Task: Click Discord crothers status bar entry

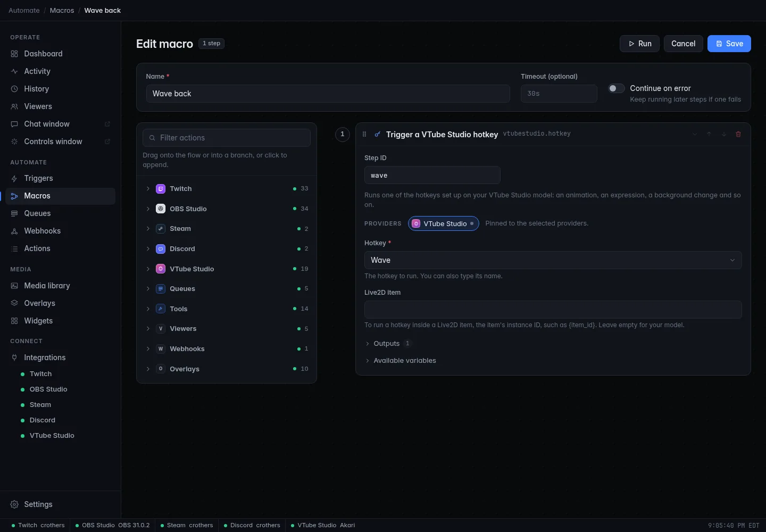Action: pyautogui.click(x=252, y=525)
